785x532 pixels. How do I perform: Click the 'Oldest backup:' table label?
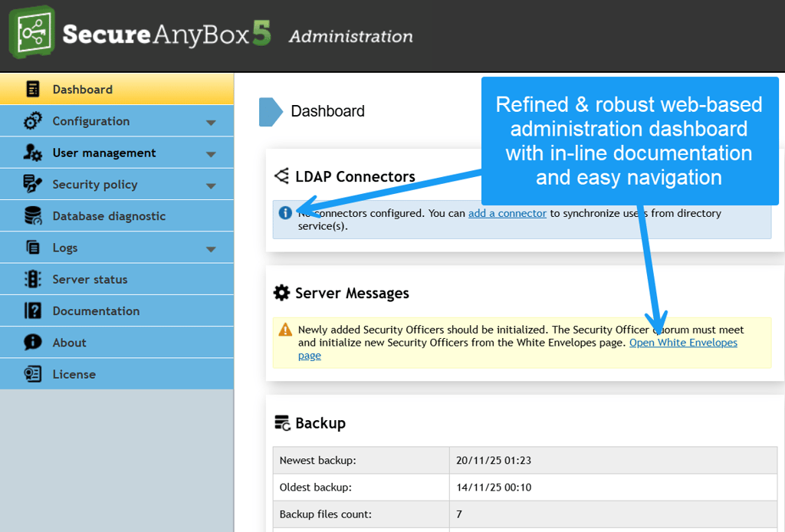point(315,488)
